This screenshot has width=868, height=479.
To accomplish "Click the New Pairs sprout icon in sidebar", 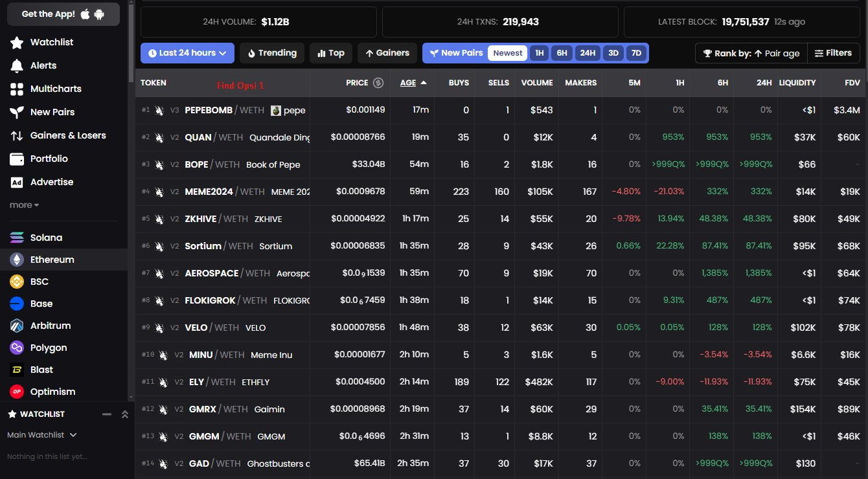I will point(17,113).
